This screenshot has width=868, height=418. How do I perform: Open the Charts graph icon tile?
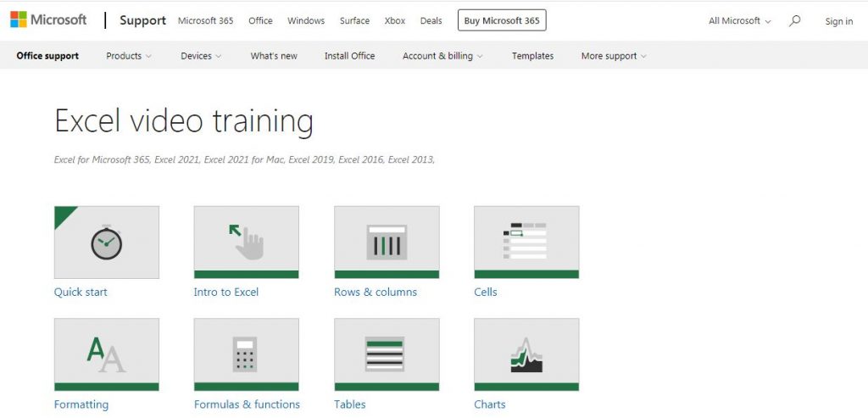pyautogui.click(x=526, y=354)
